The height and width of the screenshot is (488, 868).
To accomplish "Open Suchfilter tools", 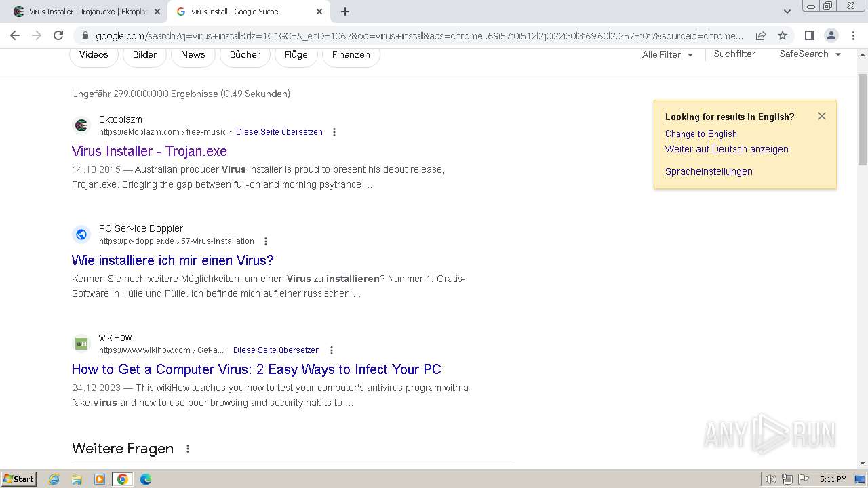I will tap(734, 54).
